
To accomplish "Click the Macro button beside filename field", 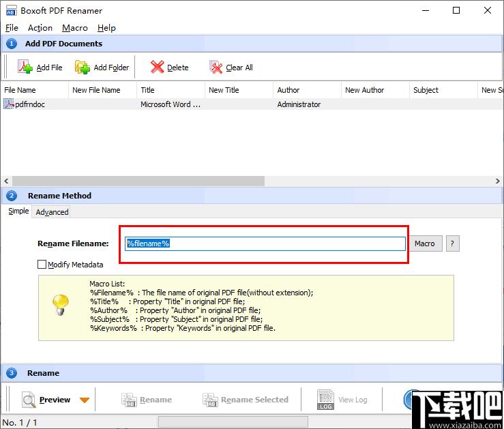I will (424, 243).
